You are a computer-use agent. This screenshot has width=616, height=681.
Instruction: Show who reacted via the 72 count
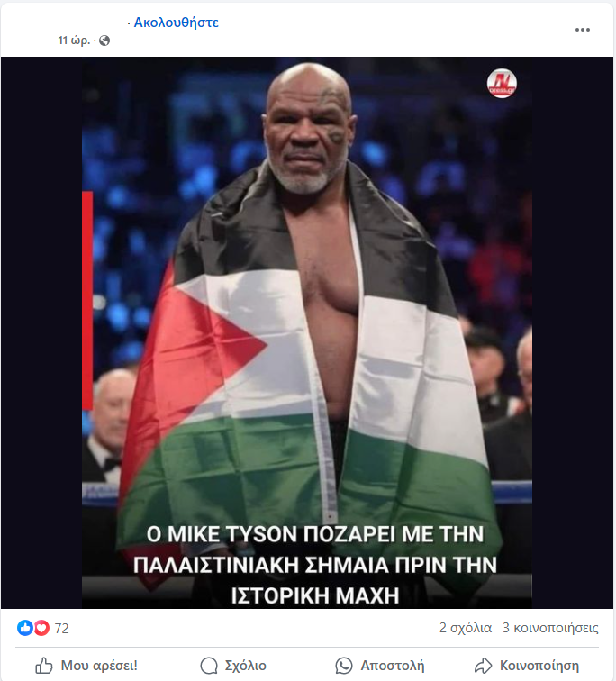click(61, 628)
